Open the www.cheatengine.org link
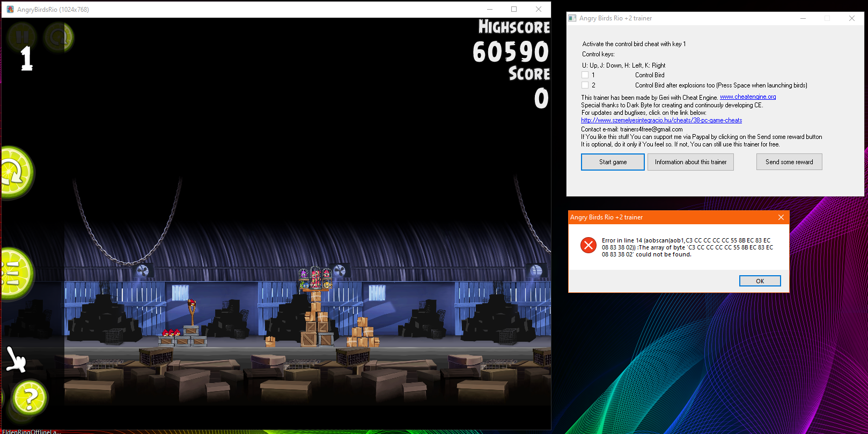The width and height of the screenshot is (868, 434). coord(748,97)
